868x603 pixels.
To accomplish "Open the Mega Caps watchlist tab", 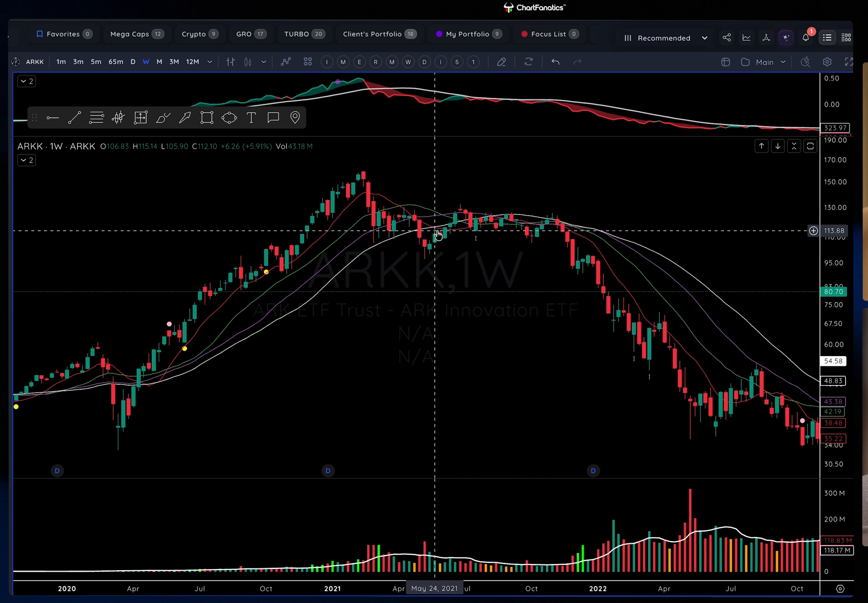I will [137, 34].
